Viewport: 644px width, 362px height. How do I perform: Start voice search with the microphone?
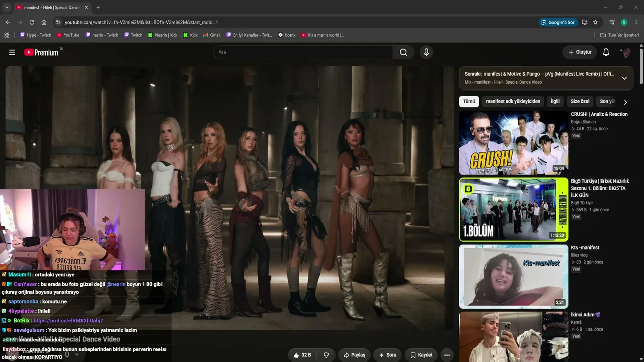pyautogui.click(x=426, y=52)
